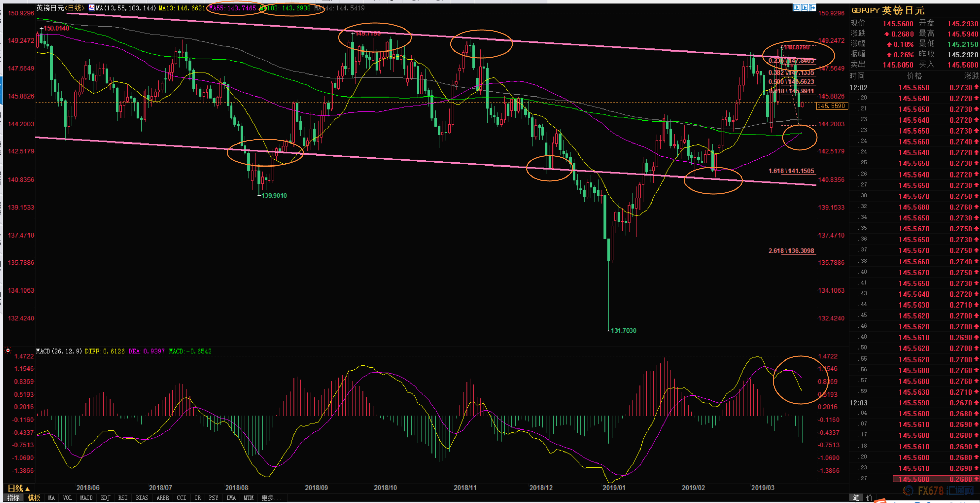Switch to the BIAS indicator
Image resolution: width=980 pixels, height=503 pixels.
click(x=142, y=498)
